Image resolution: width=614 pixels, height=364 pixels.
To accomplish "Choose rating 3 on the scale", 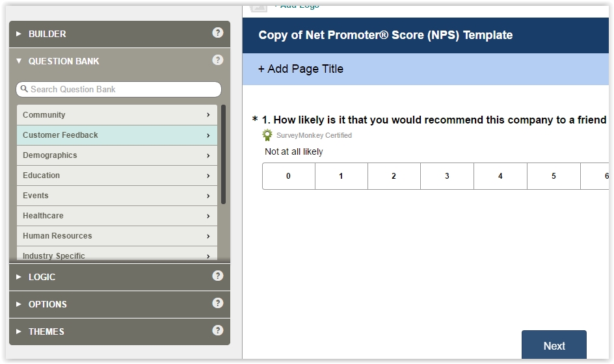I will [447, 176].
